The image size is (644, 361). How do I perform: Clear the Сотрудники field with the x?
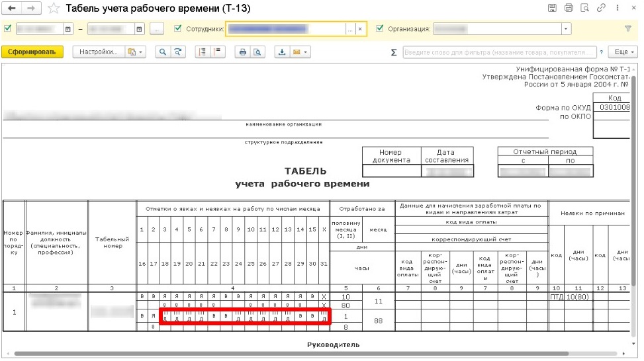(360, 29)
